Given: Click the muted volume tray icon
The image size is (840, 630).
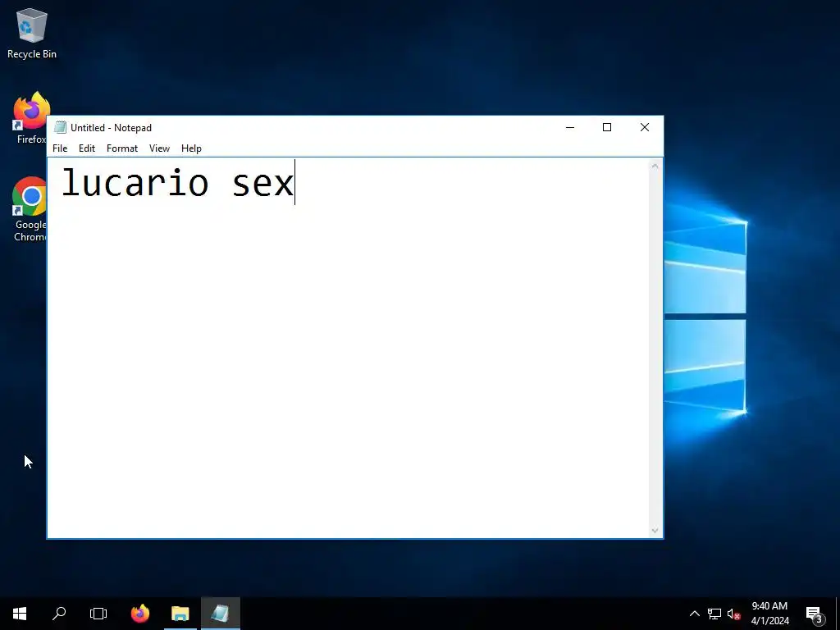Looking at the screenshot, I should 733,614.
